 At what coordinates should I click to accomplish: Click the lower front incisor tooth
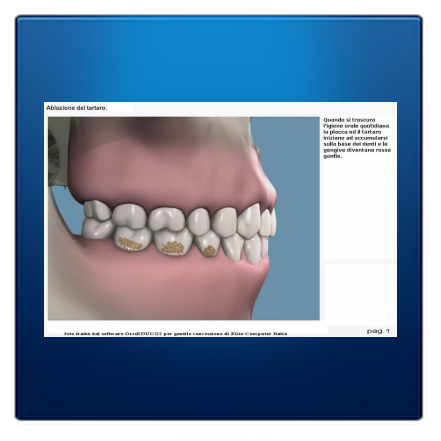pyautogui.click(x=264, y=247)
